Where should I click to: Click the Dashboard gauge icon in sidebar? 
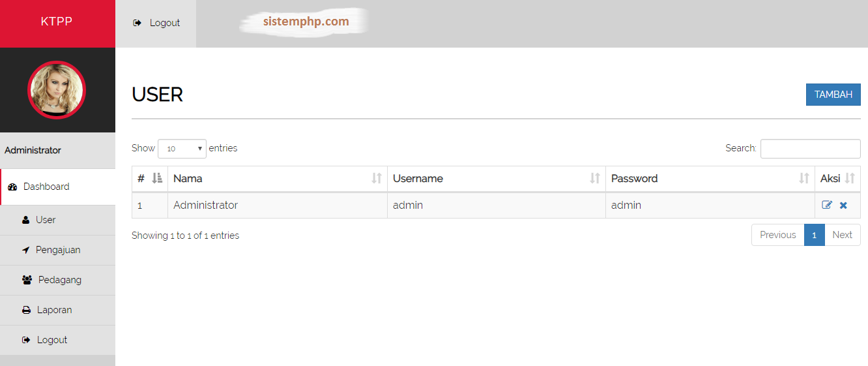(x=12, y=187)
